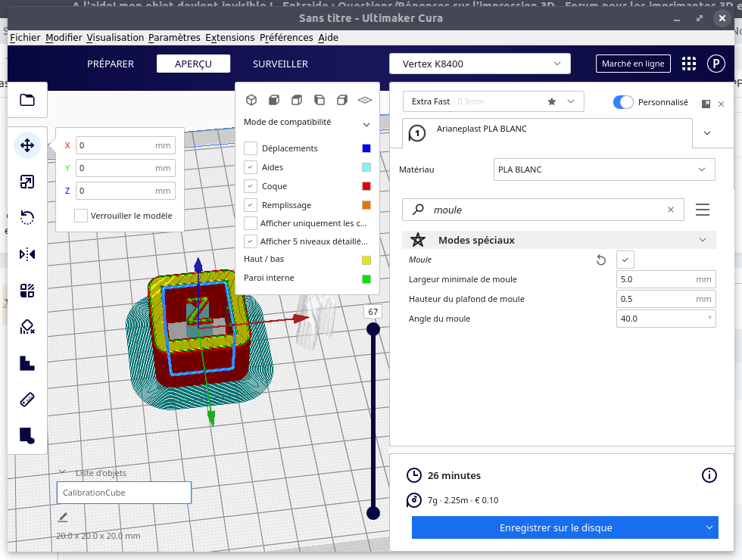Image resolution: width=742 pixels, height=560 pixels.
Task: Click the Déplacements blue color swatch
Action: click(366, 148)
